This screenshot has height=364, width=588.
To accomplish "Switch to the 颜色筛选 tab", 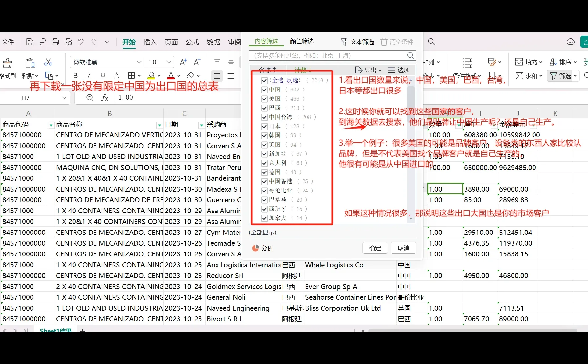I will (x=301, y=41).
